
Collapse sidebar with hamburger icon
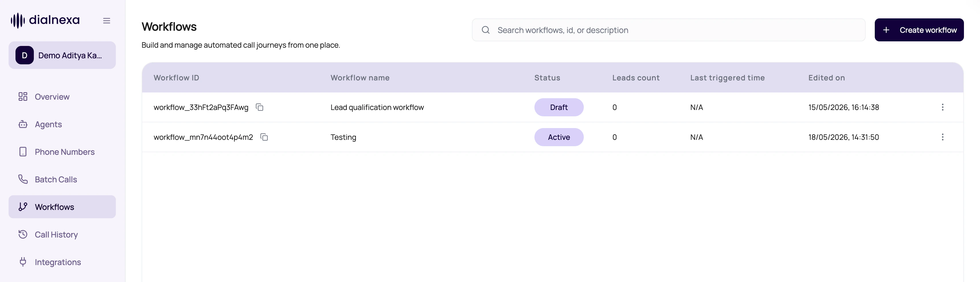click(x=107, y=21)
